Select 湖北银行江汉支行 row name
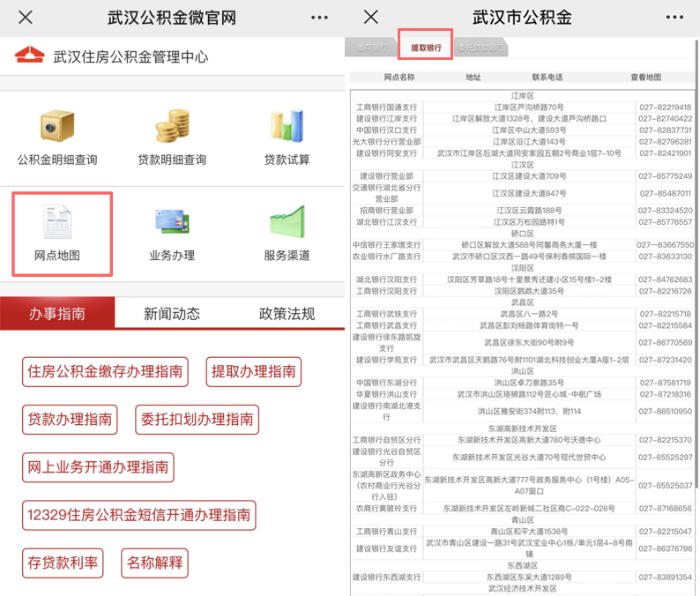Screen dimensions: 700x596 (387, 222)
